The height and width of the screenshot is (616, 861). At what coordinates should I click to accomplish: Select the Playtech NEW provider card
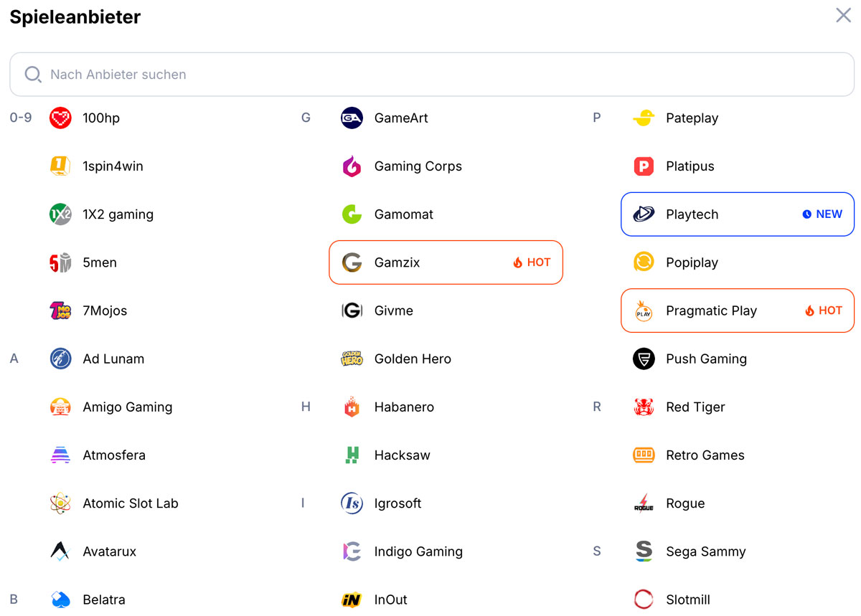click(x=738, y=214)
